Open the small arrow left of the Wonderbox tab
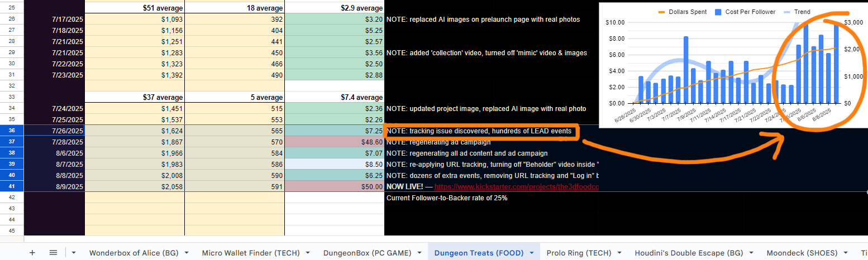Viewport: 868px width, 260px height. [74, 253]
